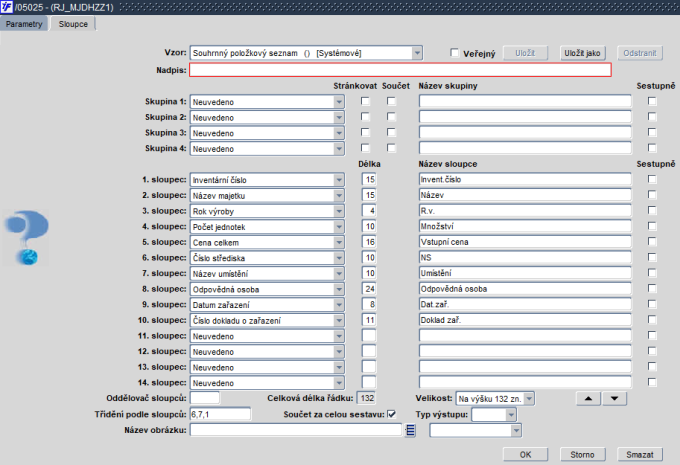Screen dimensions: 680x465
Task: Click the application icon in title bar
Action: pos(7,7)
